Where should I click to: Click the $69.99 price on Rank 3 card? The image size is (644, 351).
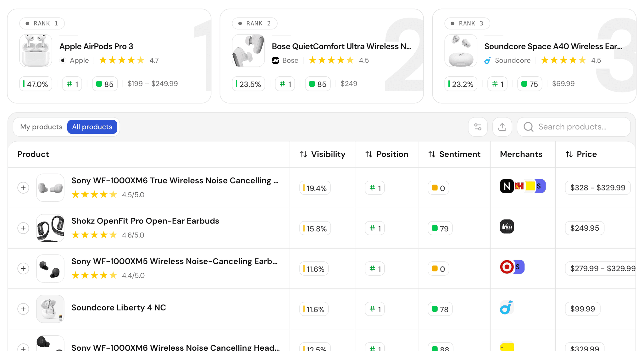[563, 84]
